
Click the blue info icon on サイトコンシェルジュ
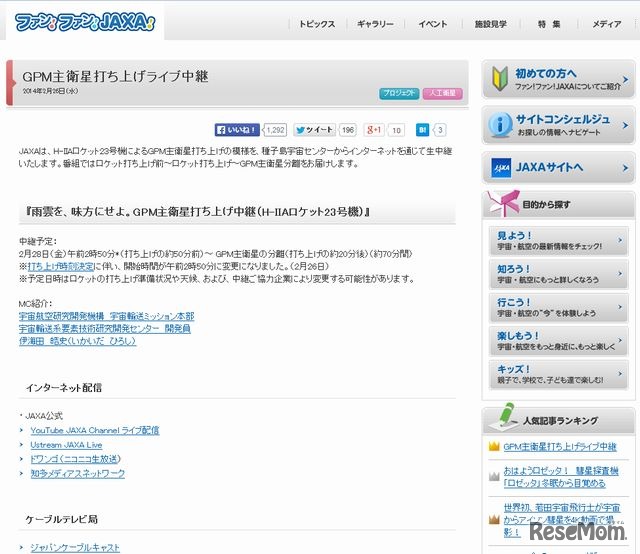(x=500, y=124)
